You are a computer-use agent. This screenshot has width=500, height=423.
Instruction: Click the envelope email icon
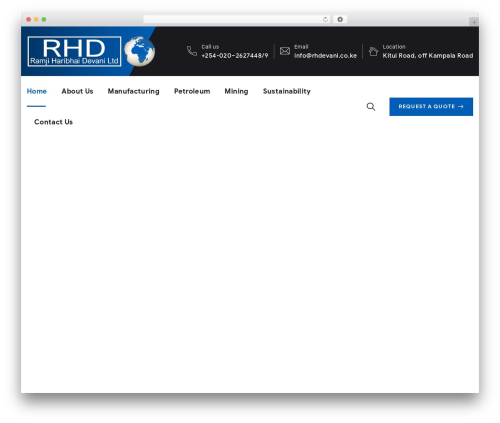coord(285,51)
